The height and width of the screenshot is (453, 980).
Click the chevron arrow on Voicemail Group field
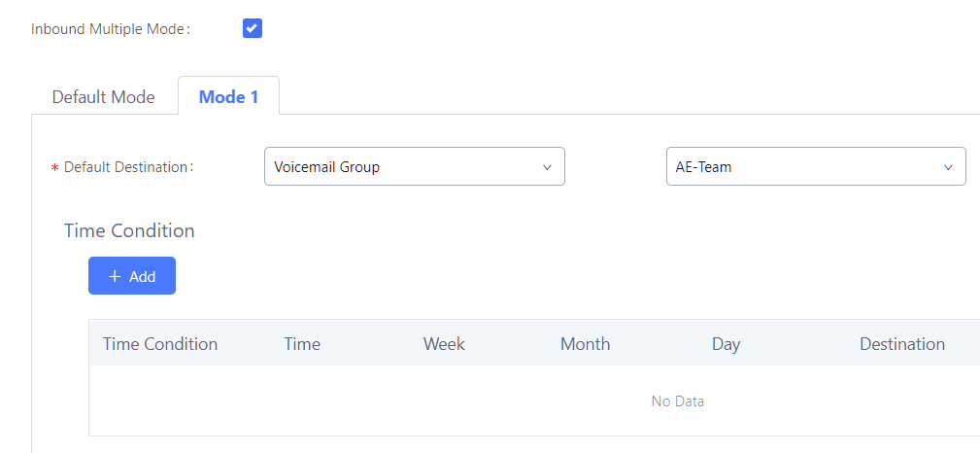[x=547, y=167]
